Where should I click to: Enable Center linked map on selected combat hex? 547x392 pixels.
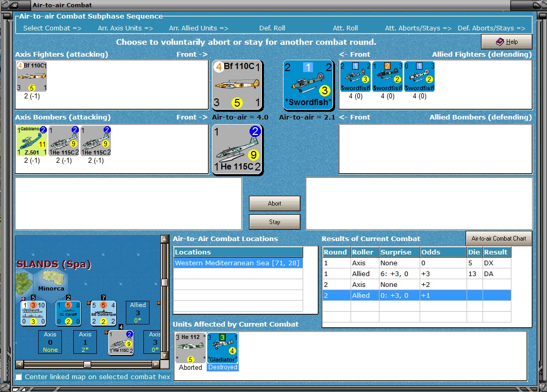pos(19,377)
